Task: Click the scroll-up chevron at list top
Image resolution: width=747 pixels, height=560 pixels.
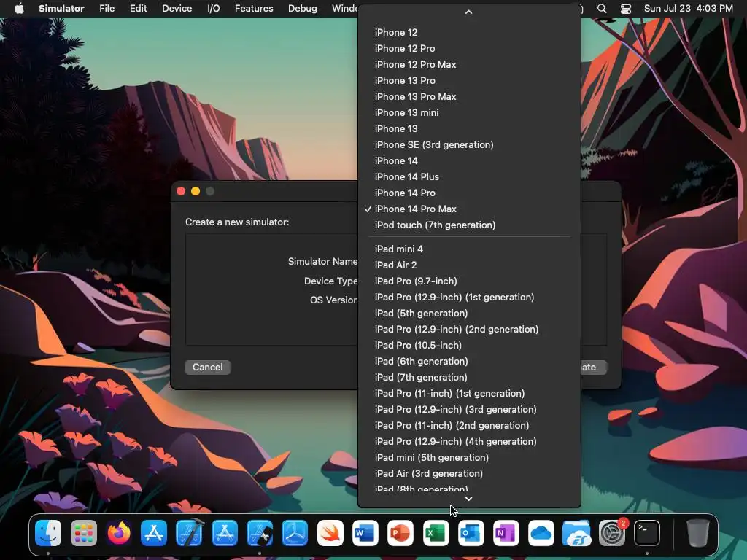Action: click(469, 12)
